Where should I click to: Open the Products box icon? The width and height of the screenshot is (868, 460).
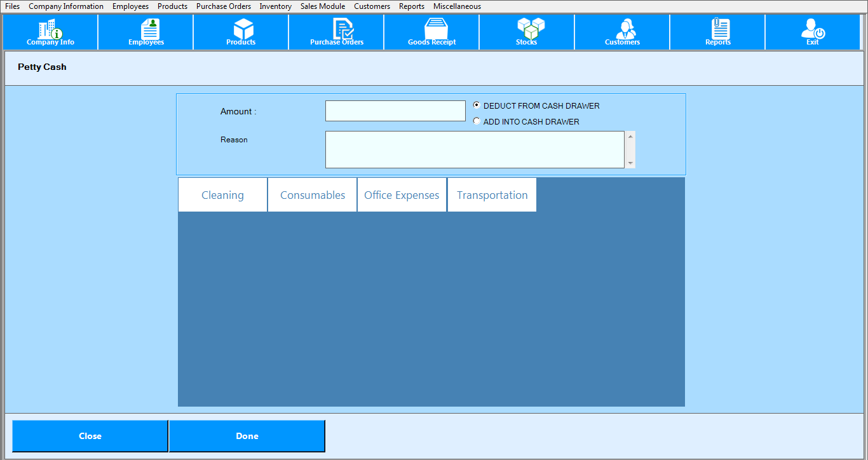pyautogui.click(x=241, y=30)
